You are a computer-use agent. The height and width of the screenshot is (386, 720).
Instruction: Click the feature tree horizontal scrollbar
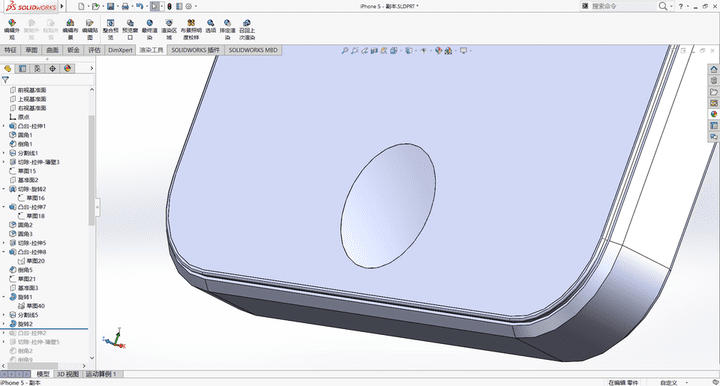pos(34,366)
